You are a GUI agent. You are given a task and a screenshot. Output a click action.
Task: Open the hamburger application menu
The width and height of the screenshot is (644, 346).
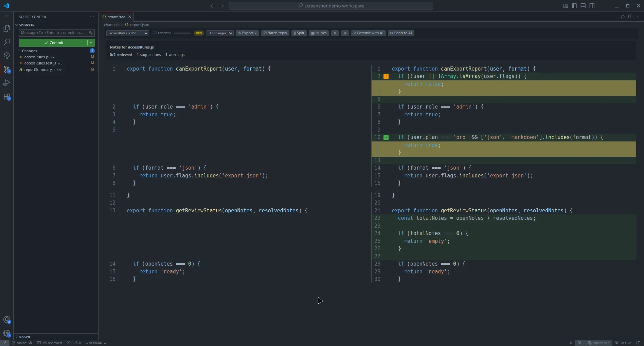6,17
